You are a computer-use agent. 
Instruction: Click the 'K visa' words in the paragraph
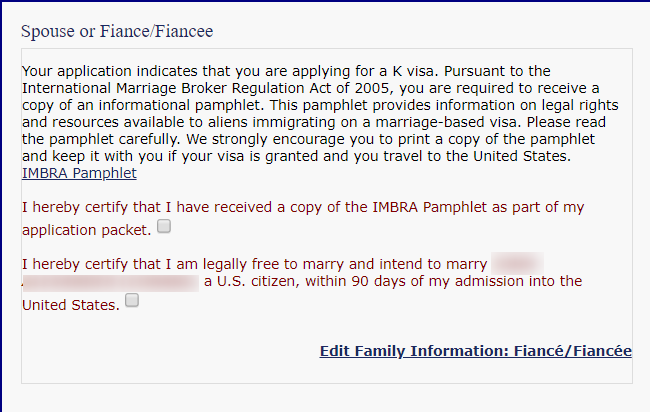tap(413, 71)
